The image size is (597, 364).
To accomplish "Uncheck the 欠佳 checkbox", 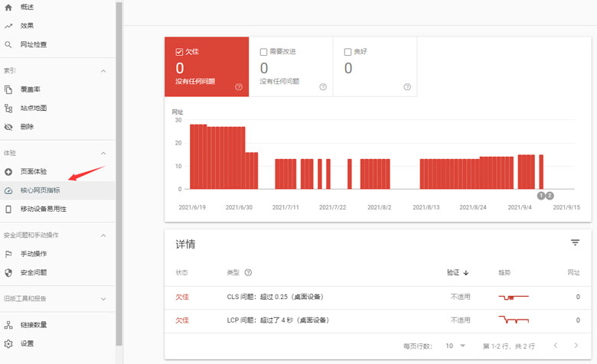I will click(179, 52).
